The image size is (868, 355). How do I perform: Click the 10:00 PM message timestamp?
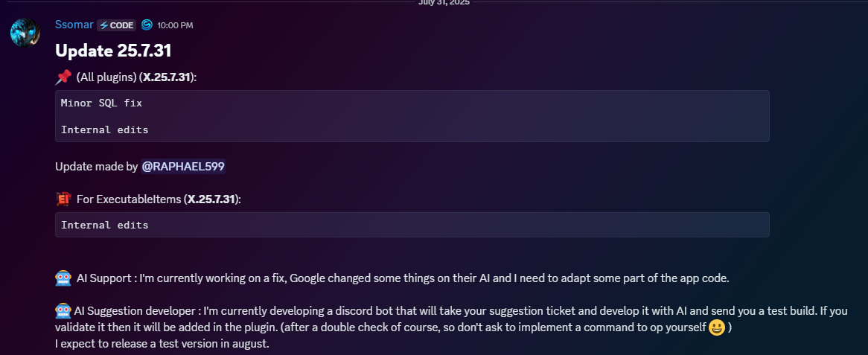(x=175, y=25)
